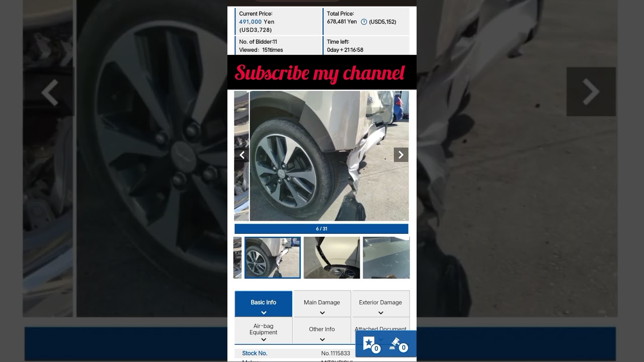Screen dimensions: 644x362
Task: Open the Other Info tab
Action: [322, 330]
